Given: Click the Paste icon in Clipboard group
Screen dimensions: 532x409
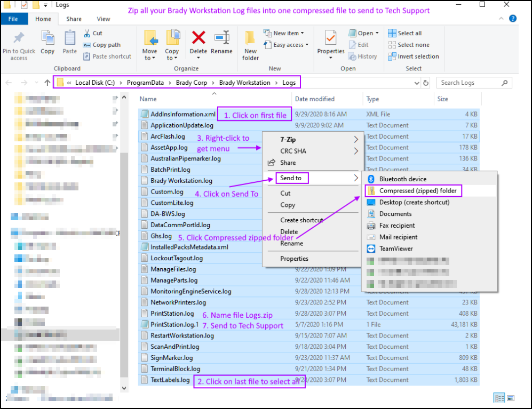Looking at the screenshot, I should (x=70, y=39).
